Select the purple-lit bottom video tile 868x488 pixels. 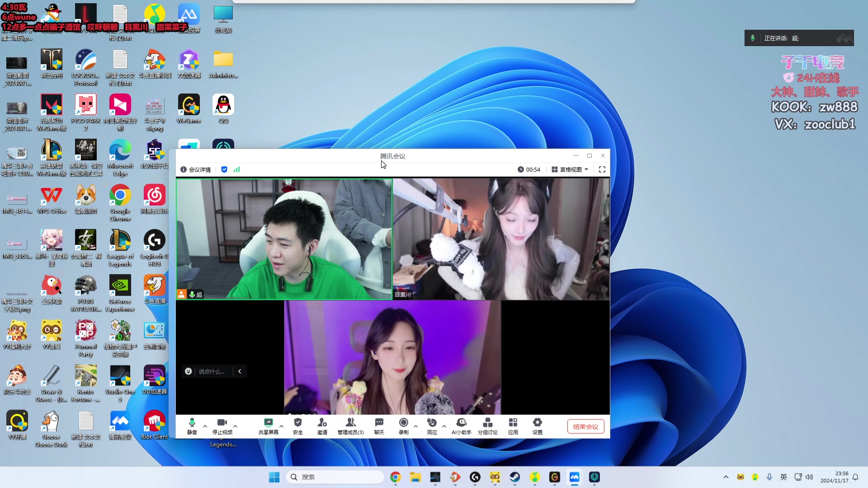pos(392,357)
